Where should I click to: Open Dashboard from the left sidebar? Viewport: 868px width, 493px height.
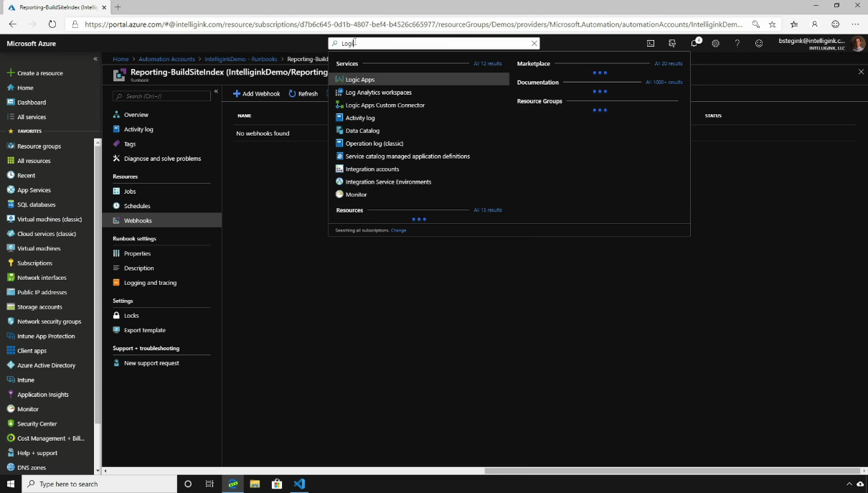pyautogui.click(x=32, y=102)
